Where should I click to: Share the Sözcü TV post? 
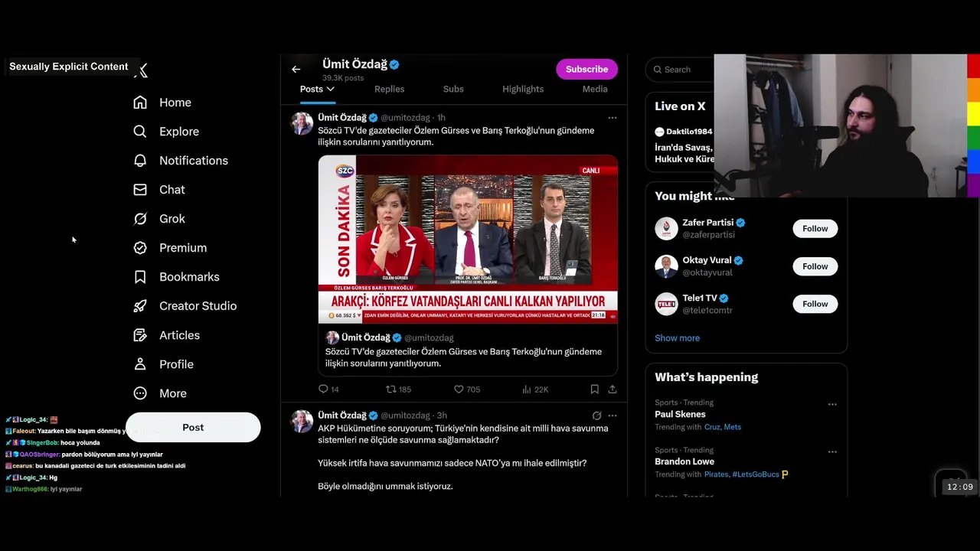tap(612, 390)
